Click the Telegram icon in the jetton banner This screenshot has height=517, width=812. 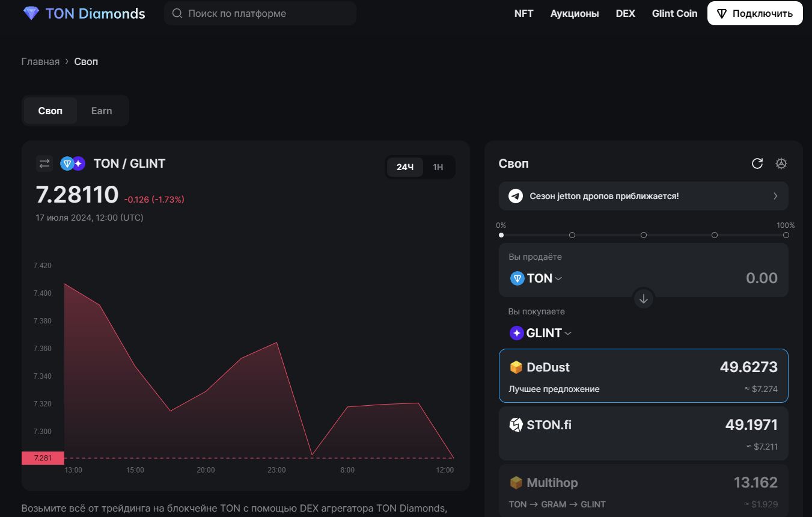(516, 196)
